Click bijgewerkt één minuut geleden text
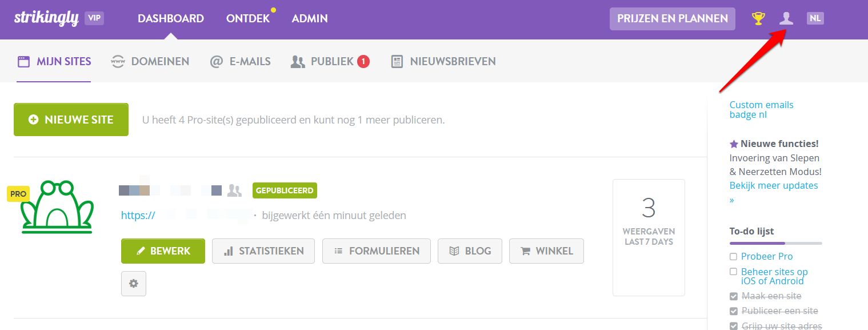The width and height of the screenshot is (868, 330). tap(334, 216)
